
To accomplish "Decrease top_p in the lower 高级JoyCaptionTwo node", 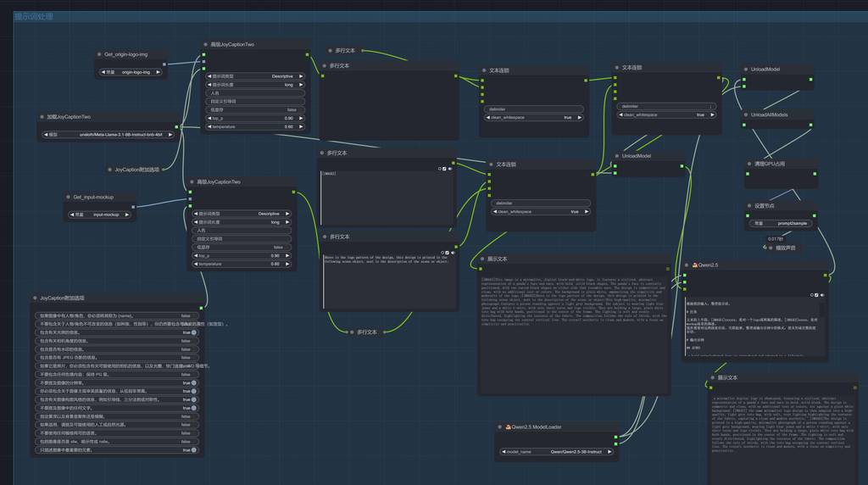I will pos(195,255).
